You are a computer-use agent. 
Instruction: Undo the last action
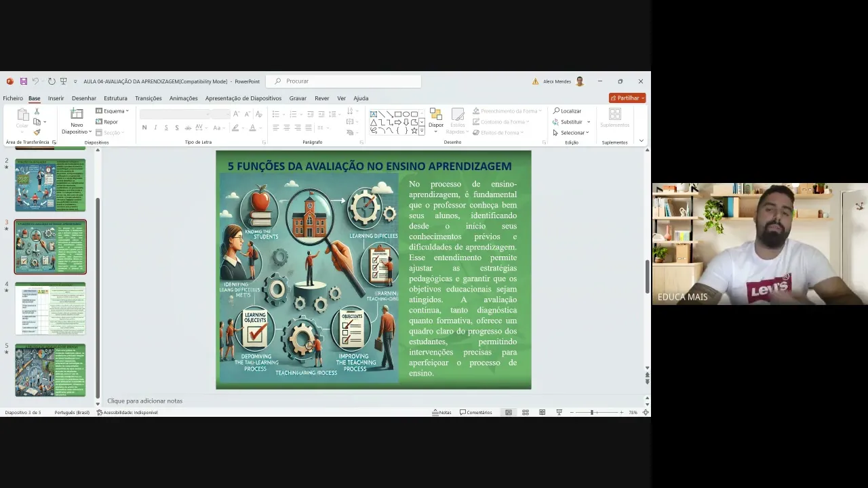click(x=35, y=81)
